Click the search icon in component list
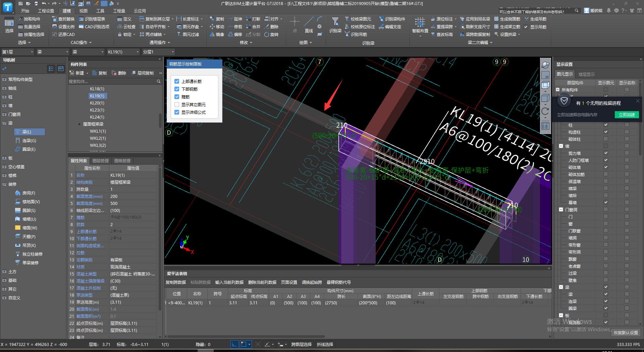The image size is (644, 352). click(159, 82)
